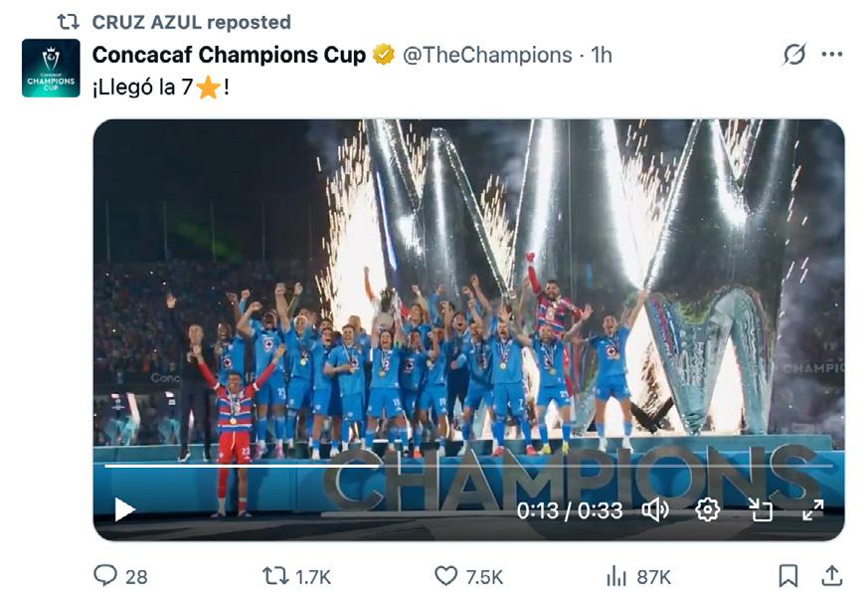Open video settings gear

[x=707, y=510]
